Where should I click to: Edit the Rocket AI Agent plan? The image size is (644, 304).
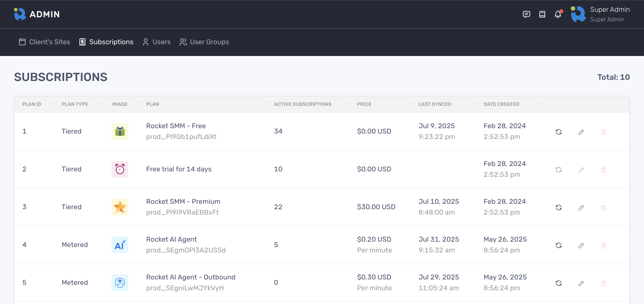[x=581, y=245]
